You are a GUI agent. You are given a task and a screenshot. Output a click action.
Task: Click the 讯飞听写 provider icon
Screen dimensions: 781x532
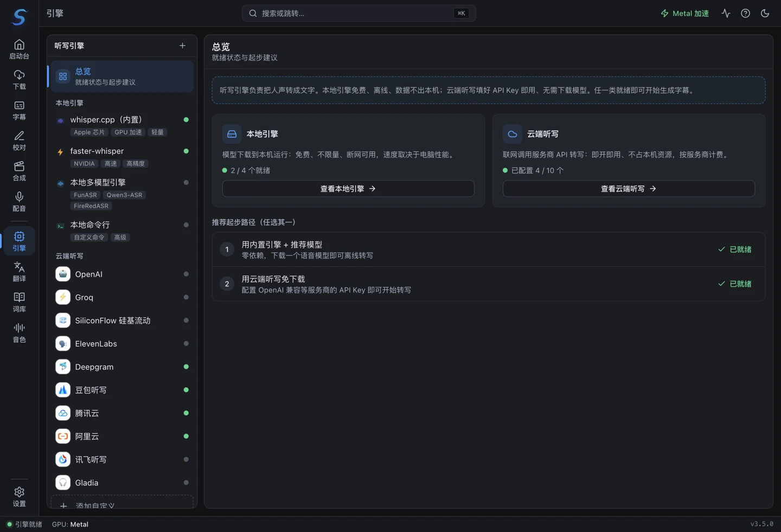[x=63, y=459]
